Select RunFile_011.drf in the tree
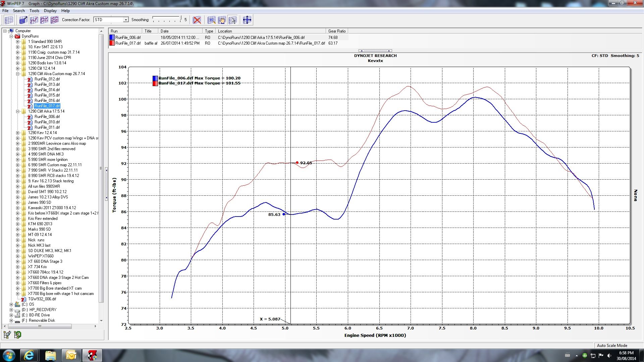The image size is (644, 362). click(47, 127)
